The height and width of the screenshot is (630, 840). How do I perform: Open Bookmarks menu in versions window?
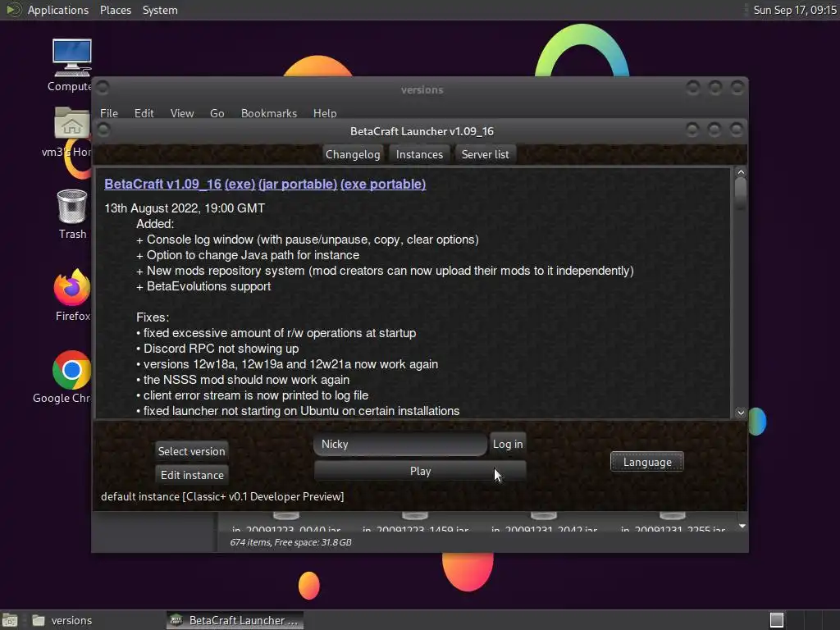coord(268,113)
